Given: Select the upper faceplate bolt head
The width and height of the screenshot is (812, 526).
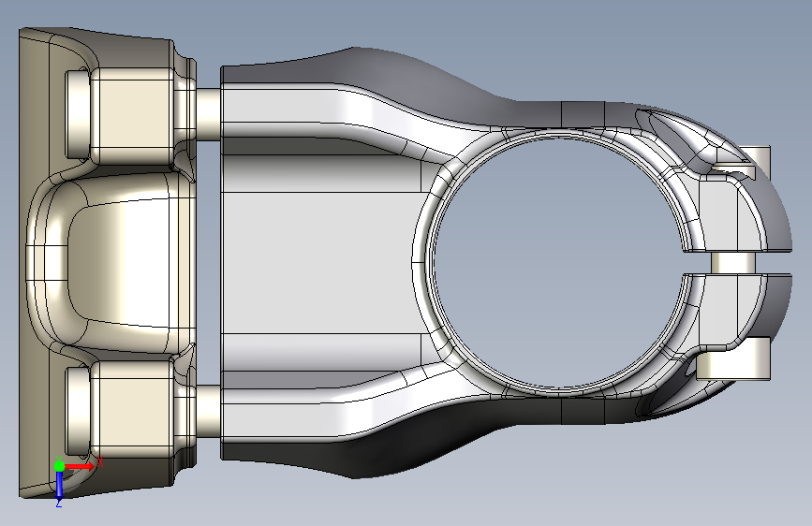Looking at the screenshot, I should 78,113.
